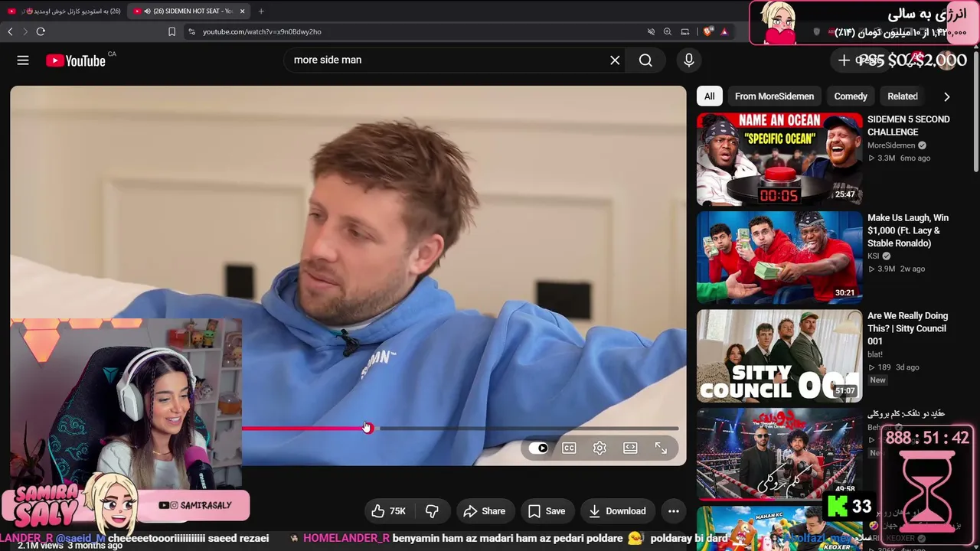
Task: Select the Comedy filter chip
Action: click(851, 96)
